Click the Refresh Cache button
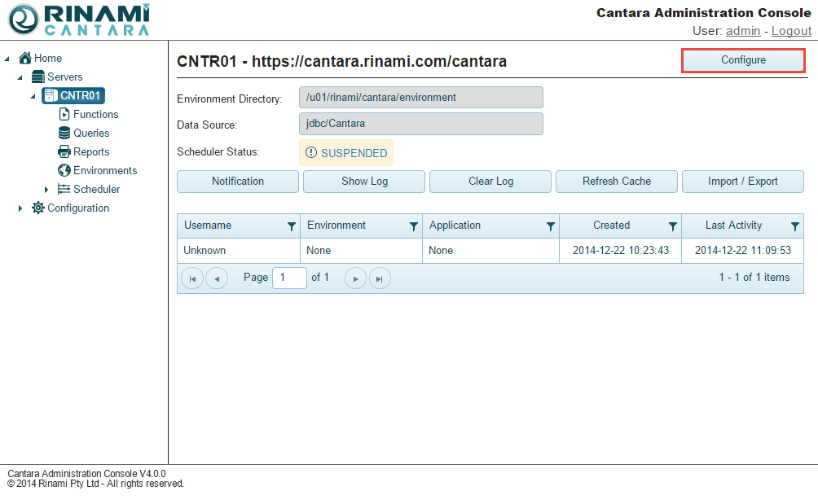The width and height of the screenshot is (818, 504). [616, 182]
